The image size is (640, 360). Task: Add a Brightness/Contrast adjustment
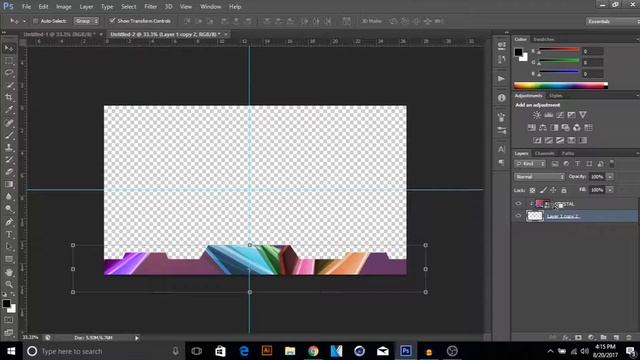click(x=537, y=115)
